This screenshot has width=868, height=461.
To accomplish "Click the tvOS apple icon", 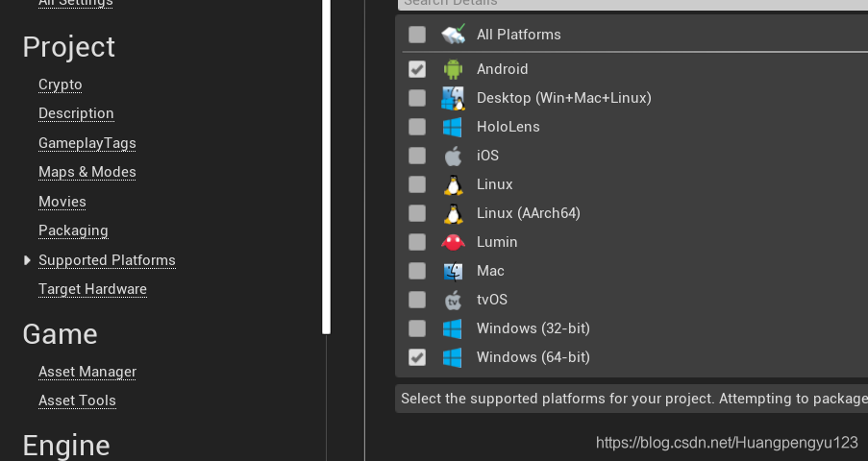I will click(453, 300).
